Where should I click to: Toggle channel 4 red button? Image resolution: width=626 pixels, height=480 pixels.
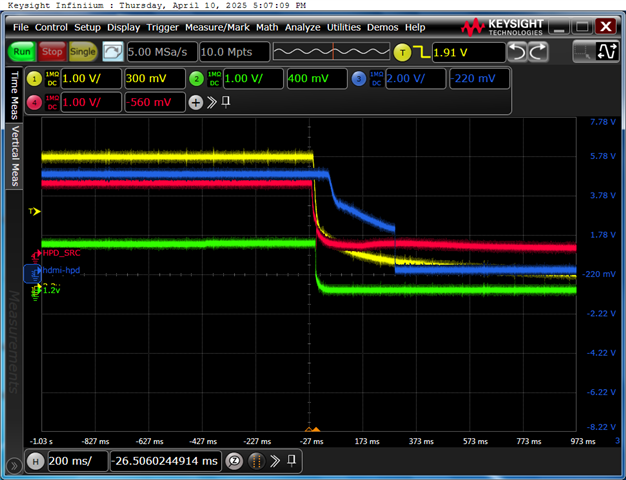34,103
